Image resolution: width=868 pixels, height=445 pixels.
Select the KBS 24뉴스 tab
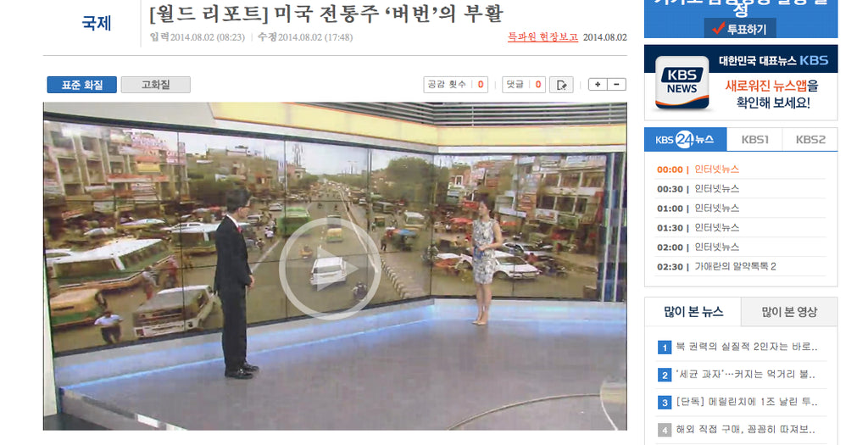[685, 140]
